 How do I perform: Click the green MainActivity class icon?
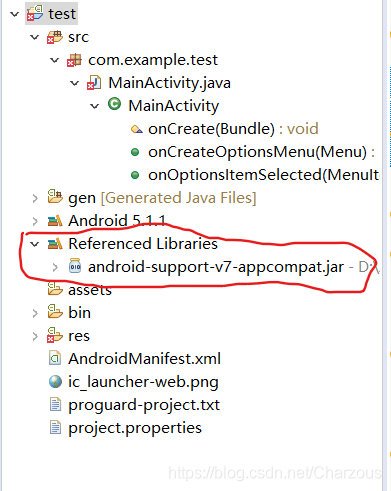114,104
